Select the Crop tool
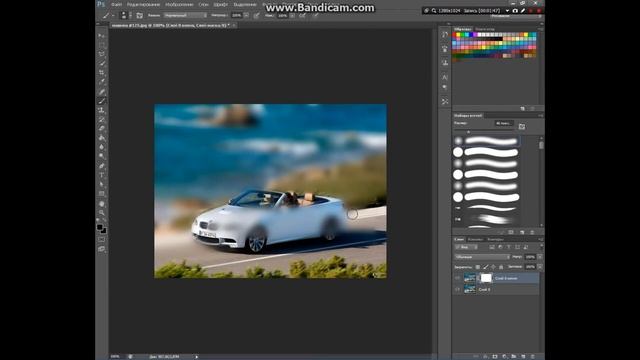Image resolution: width=640 pixels, height=360 pixels. pyautogui.click(x=102, y=73)
